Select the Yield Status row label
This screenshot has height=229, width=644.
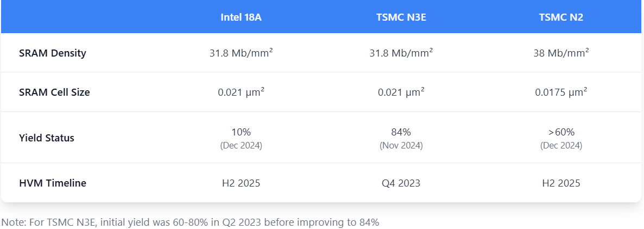coord(47,138)
